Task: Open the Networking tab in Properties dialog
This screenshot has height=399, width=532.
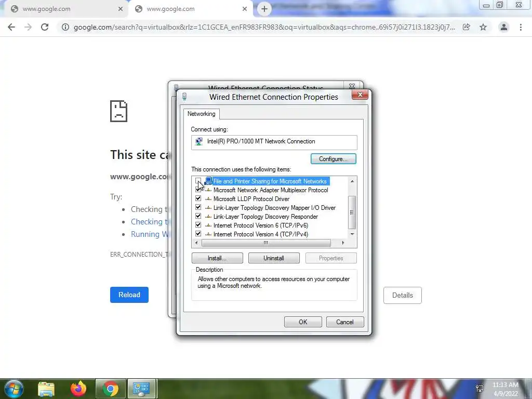Action: click(x=202, y=114)
